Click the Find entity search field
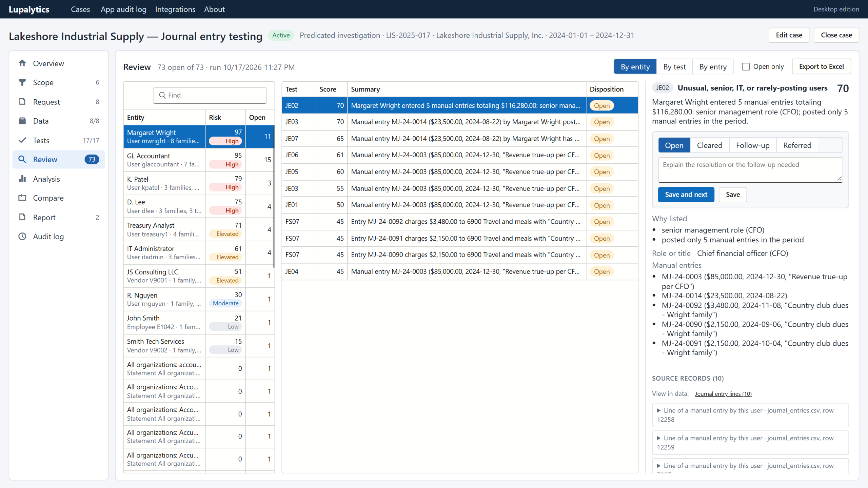 pyautogui.click(x=210, y=95)
